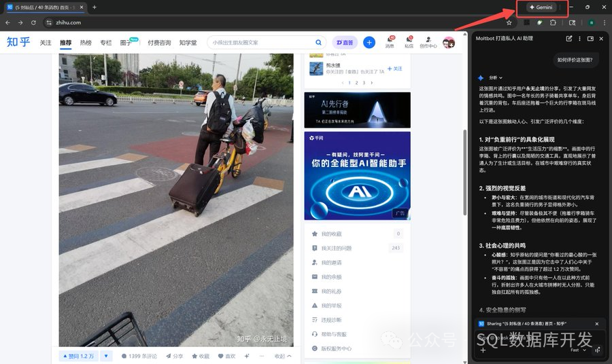612x364 pixels.
Task: Open the Fast model selector dropdown
Action: click(578, 350)
